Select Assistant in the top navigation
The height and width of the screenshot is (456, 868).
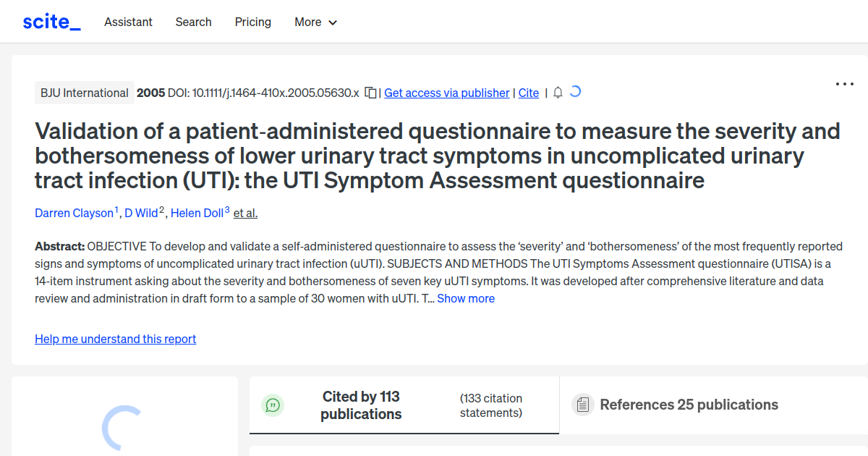128,22
